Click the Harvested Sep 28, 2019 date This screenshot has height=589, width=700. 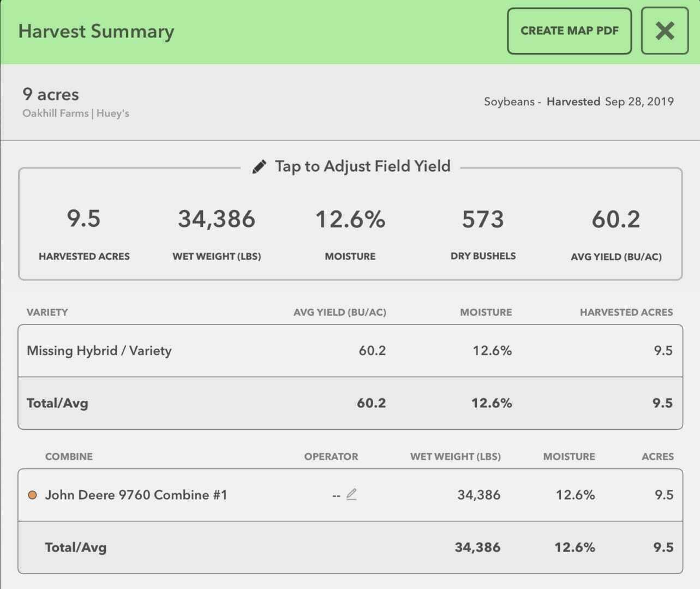point(610,101)
